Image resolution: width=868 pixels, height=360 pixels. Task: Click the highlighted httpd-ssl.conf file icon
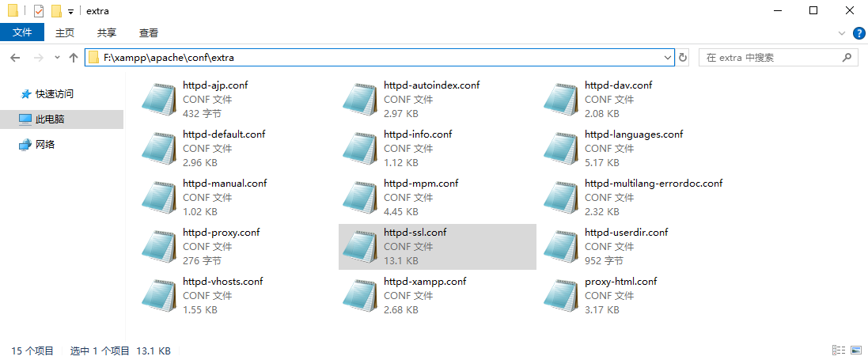[360, 247]
